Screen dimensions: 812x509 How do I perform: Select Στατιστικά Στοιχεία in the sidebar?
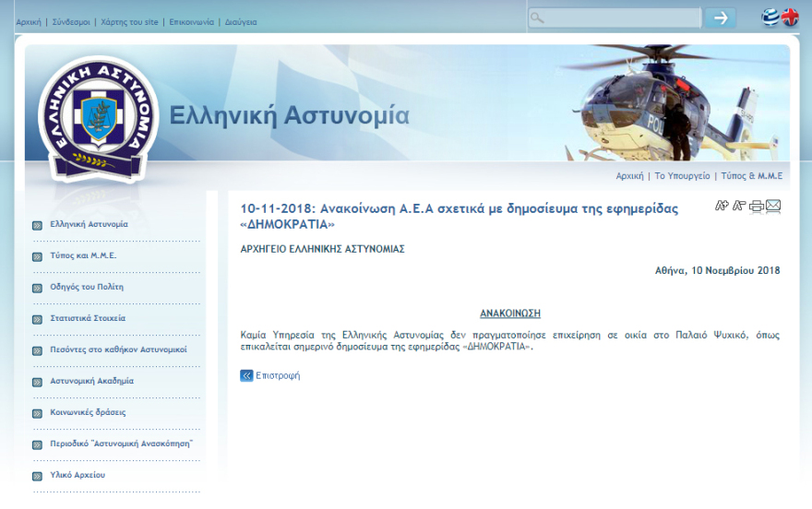coord(88,318)
